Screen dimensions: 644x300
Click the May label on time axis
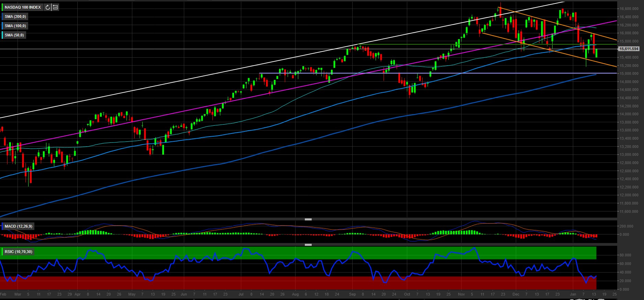click(132, 294)
